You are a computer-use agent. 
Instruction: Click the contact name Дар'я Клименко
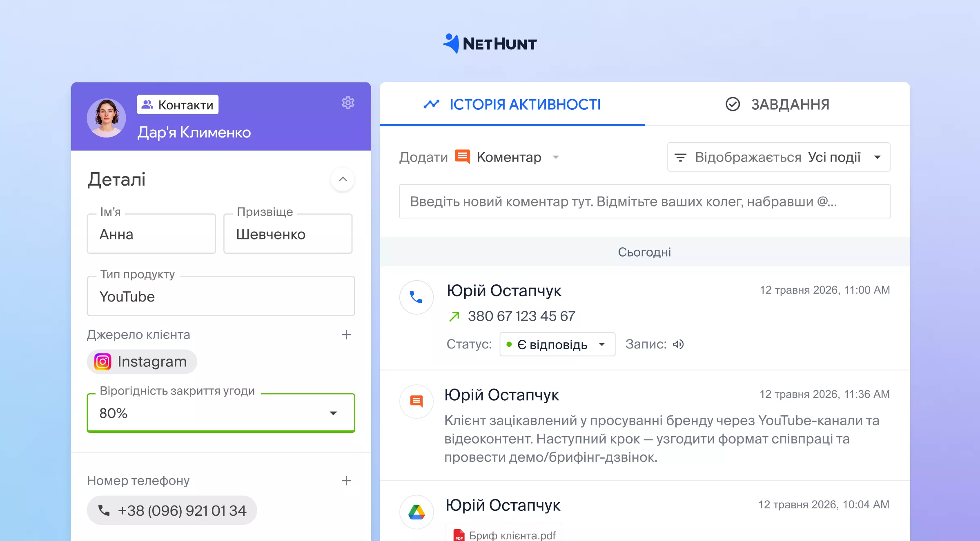point(194,132)
